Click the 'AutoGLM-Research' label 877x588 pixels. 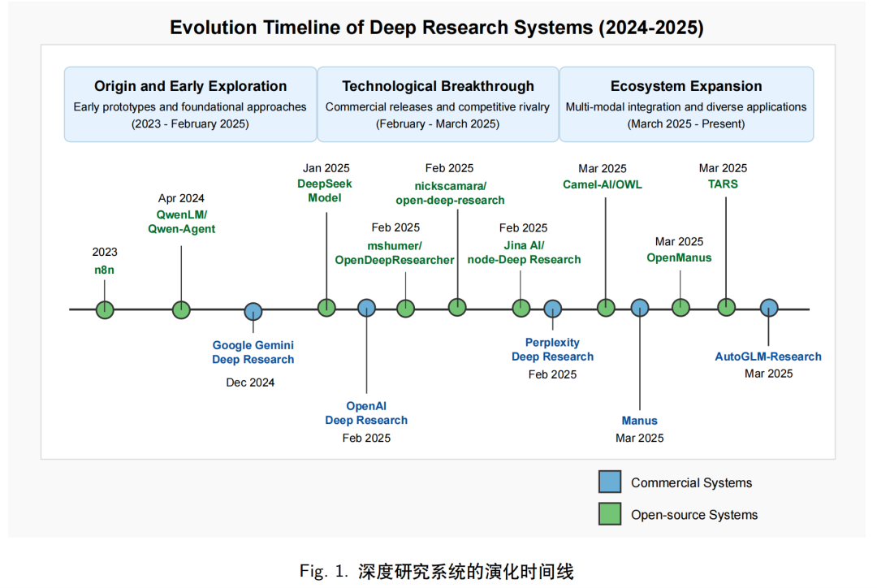point(768,357)
